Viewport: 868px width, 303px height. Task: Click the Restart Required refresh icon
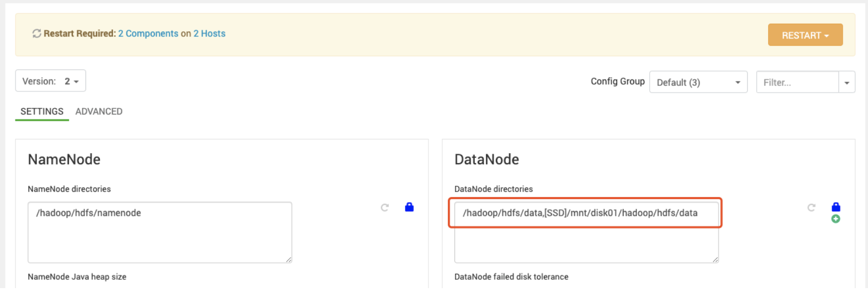coord(36,34)
